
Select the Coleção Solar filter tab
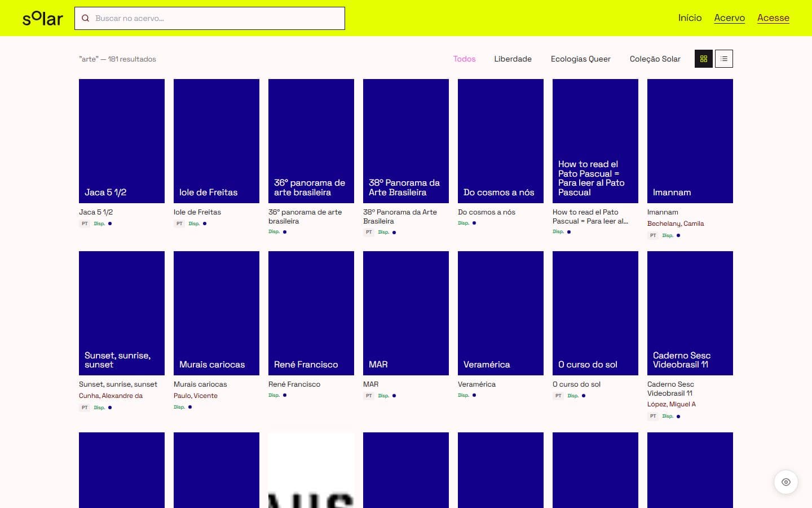[x=655, y=59]
